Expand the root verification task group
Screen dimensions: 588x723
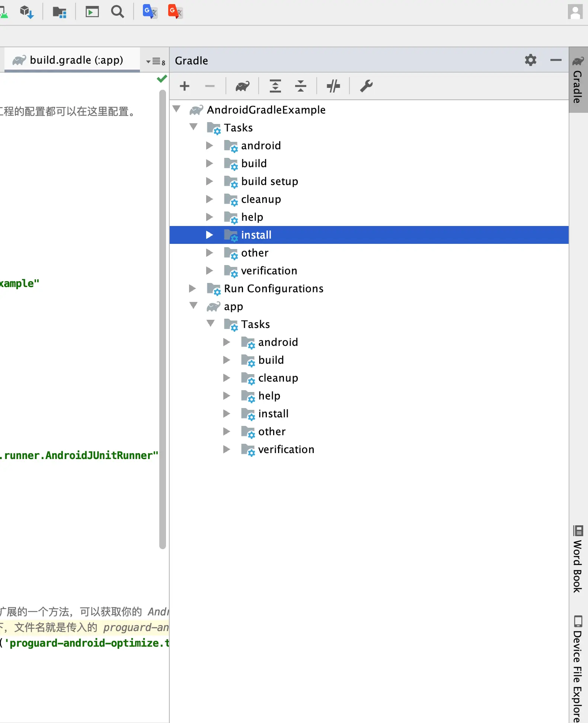[210, 270]
